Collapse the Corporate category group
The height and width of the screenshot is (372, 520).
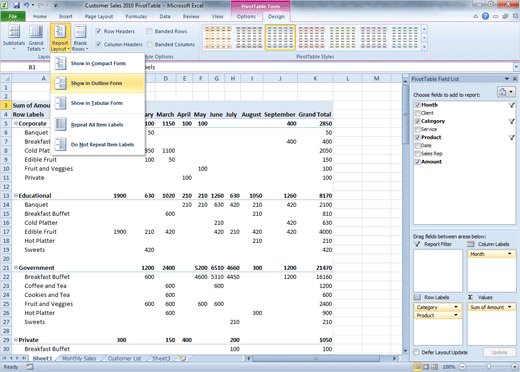pos(15,123)
